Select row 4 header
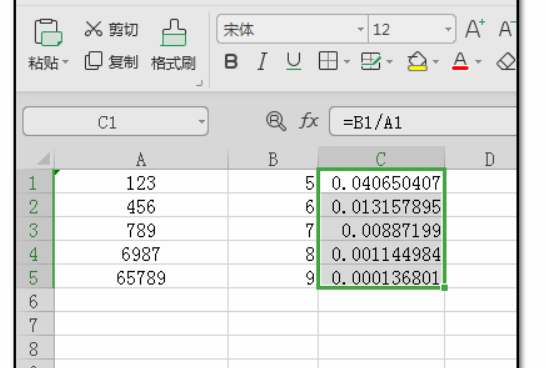This screenshot has width=546, height=368. click(x=35, y=253)
